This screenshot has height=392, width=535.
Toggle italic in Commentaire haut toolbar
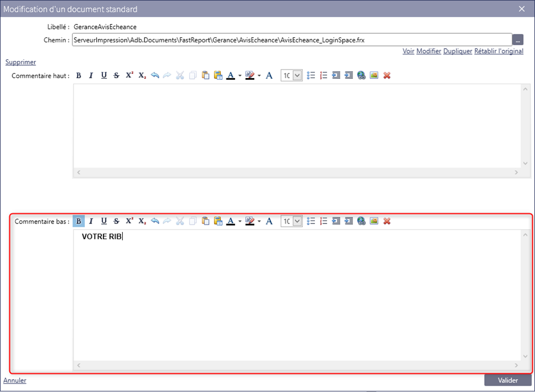[91, 76]
